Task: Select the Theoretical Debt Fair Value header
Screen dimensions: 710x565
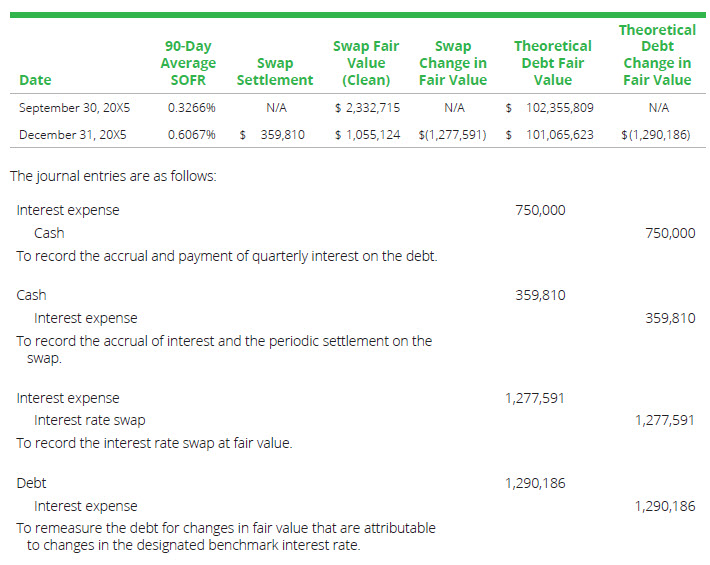Action: 552,63
